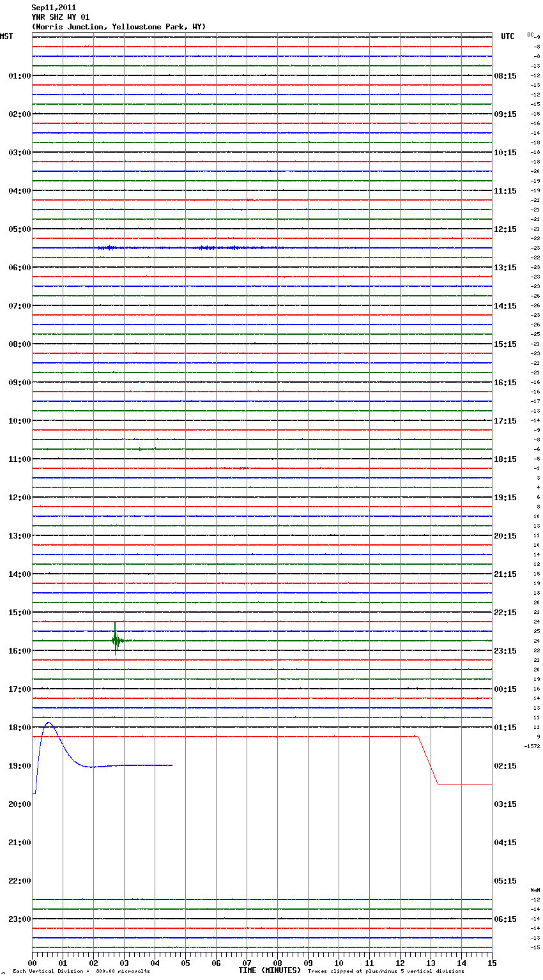Click the 08:15 UTC time label

pos(505,76)
